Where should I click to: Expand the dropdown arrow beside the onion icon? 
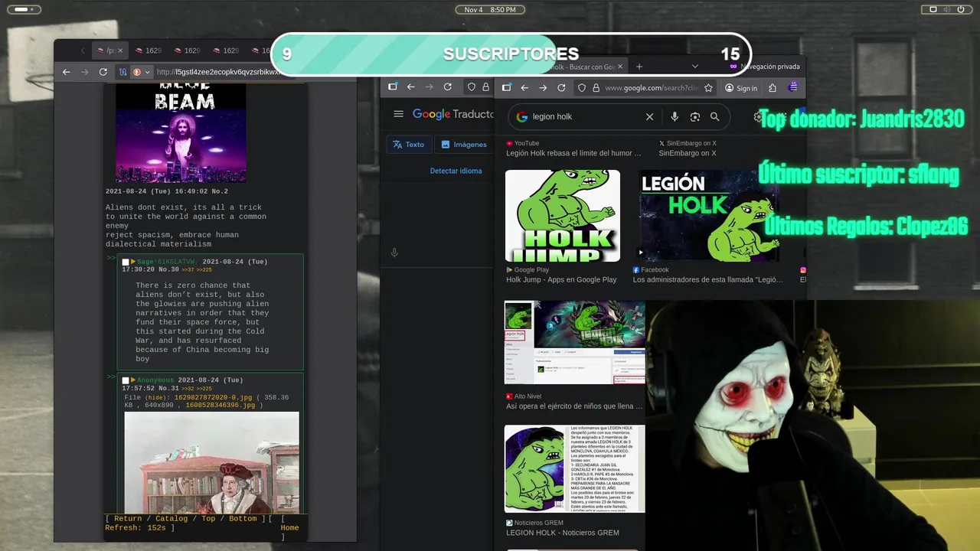[147, 72]
